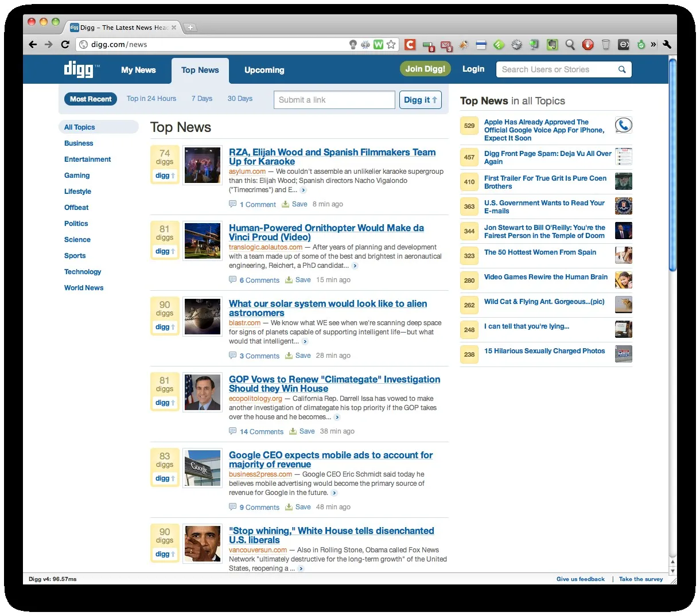This screenshot has height=616, width=700.
Task: Click the green W icon in the address bar
Action: click(x=378, y=44)
